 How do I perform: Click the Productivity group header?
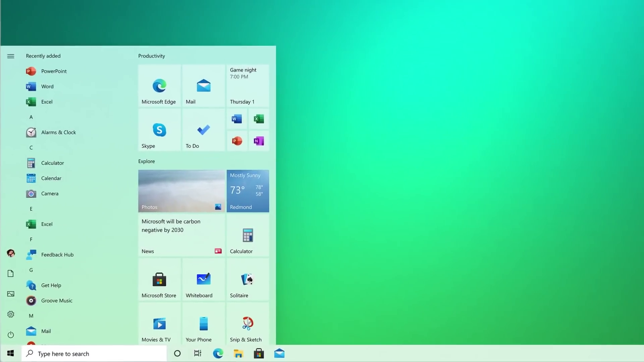tap(152, 56)
